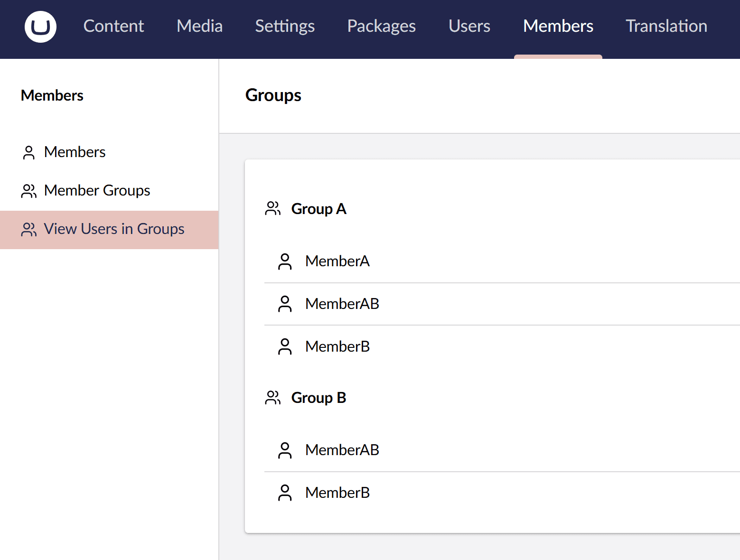Open the Packages section

[x=381, y=26]
